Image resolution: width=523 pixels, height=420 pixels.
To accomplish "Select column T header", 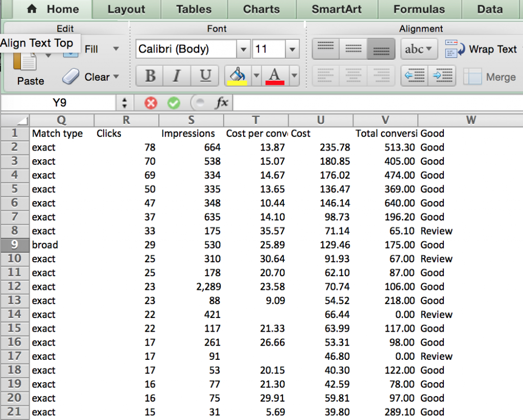I will 256,120.
